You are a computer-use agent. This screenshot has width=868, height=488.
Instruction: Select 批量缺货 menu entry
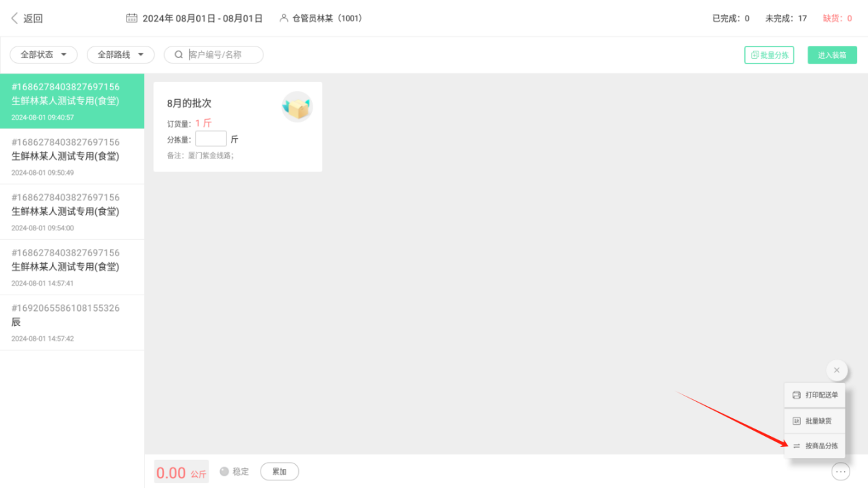(x=815, y=421)
